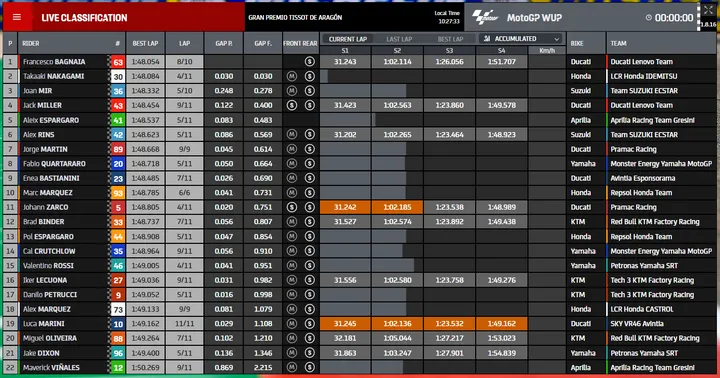This screenshot has width=720, height=378.
Task: Click Valentino Rossi's current lap progress bar
Action: click(x=367, y=265)
